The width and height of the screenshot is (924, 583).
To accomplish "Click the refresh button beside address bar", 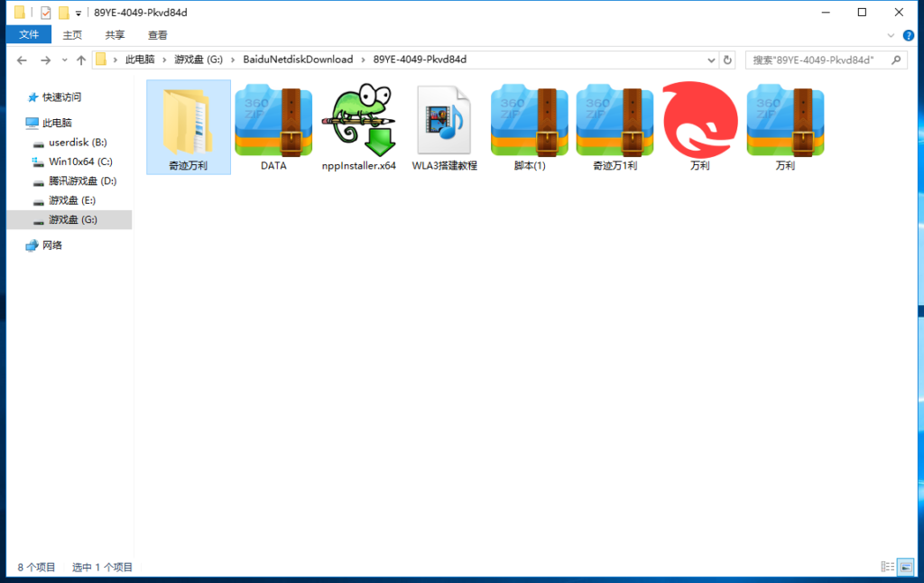I will point(728,60).
